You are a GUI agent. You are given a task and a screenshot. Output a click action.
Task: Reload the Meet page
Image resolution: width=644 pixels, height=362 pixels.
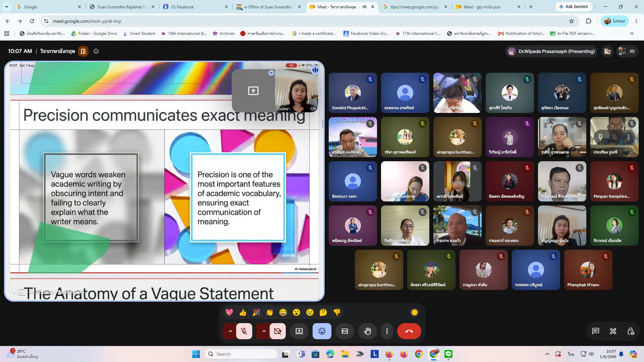32,21
